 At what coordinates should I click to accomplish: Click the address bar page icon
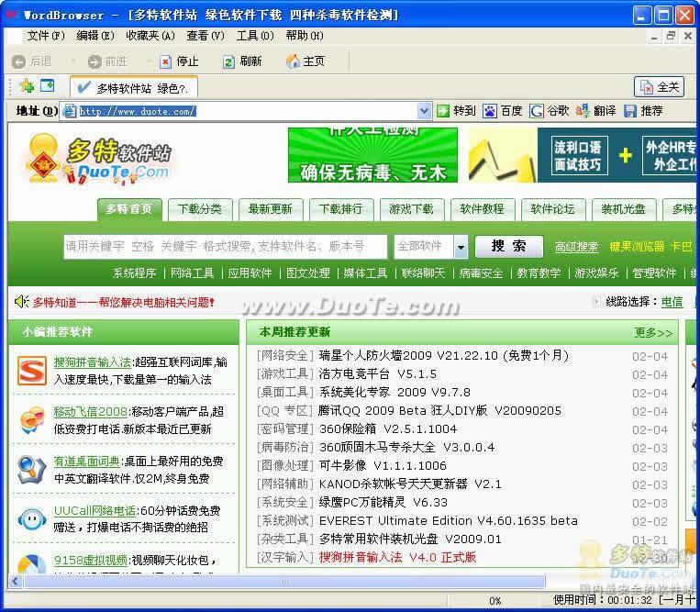[x=70, y=111]
